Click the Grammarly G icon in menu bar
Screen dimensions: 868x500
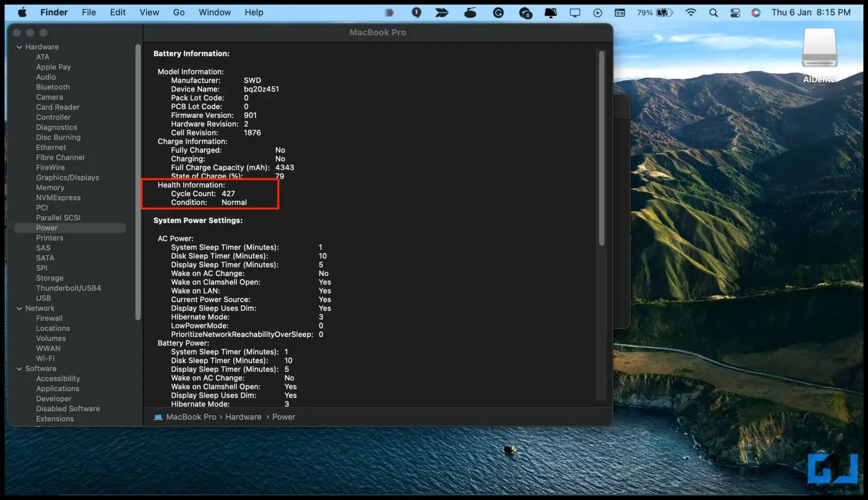(x=498, y=12)
